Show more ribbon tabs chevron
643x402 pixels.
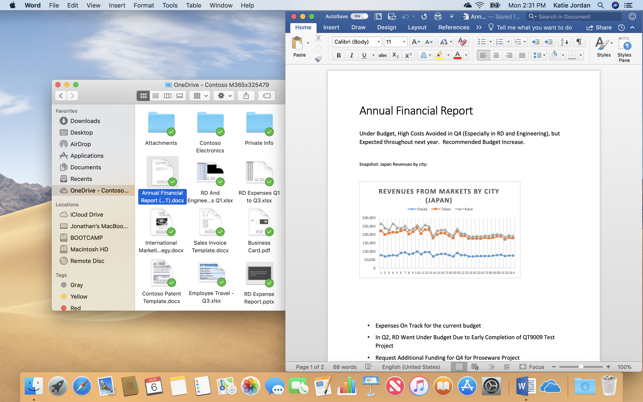pos(479,27)
